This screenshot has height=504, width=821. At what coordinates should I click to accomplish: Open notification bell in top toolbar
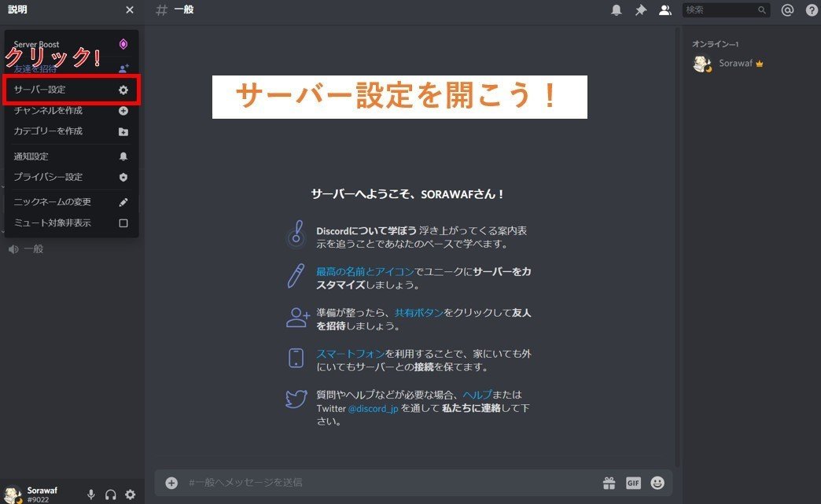point(617,10)
